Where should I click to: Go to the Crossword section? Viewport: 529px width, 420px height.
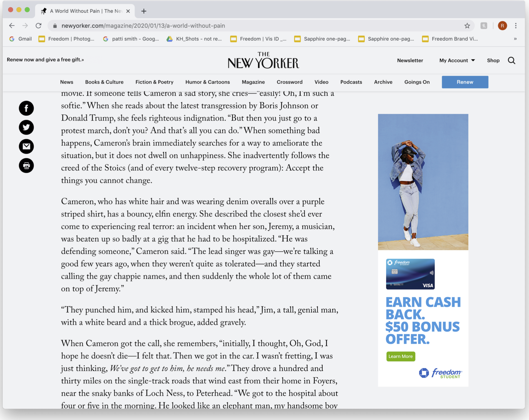click(289, 82)
